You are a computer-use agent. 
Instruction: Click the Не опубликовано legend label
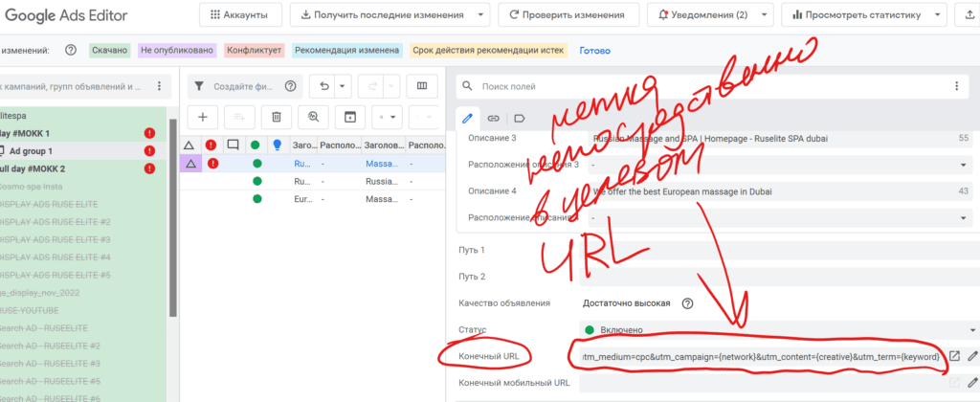click(x=177, y=51)
